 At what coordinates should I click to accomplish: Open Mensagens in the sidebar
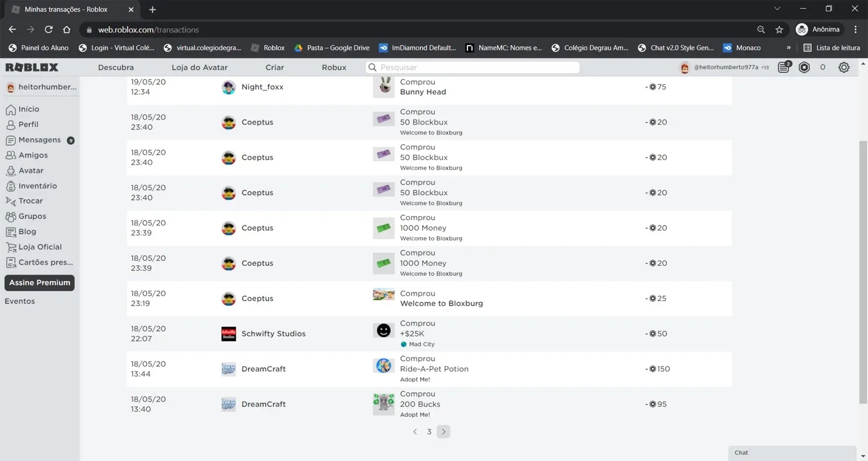(40, 140)
